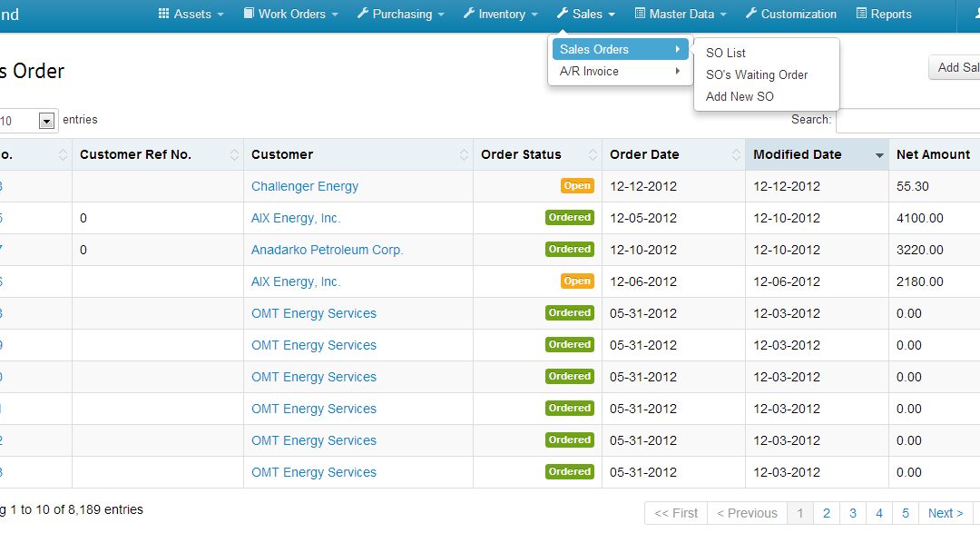Open the Customization menu

(x=790, y=14)
